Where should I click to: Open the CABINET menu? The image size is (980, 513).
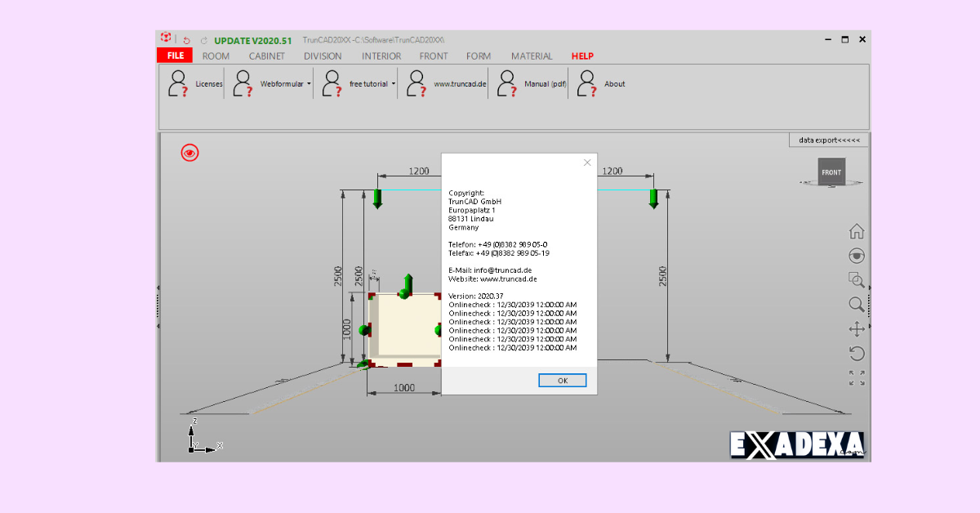pos(267,56)
